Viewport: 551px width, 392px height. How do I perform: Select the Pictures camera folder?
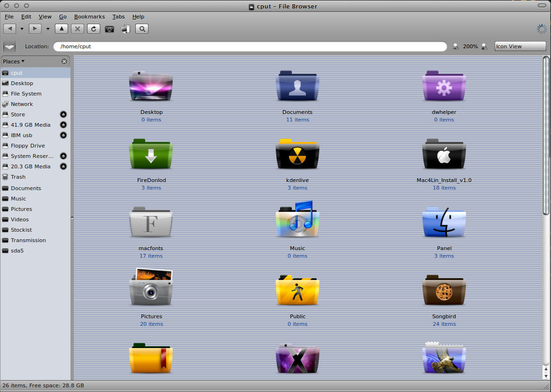[151, 288]
